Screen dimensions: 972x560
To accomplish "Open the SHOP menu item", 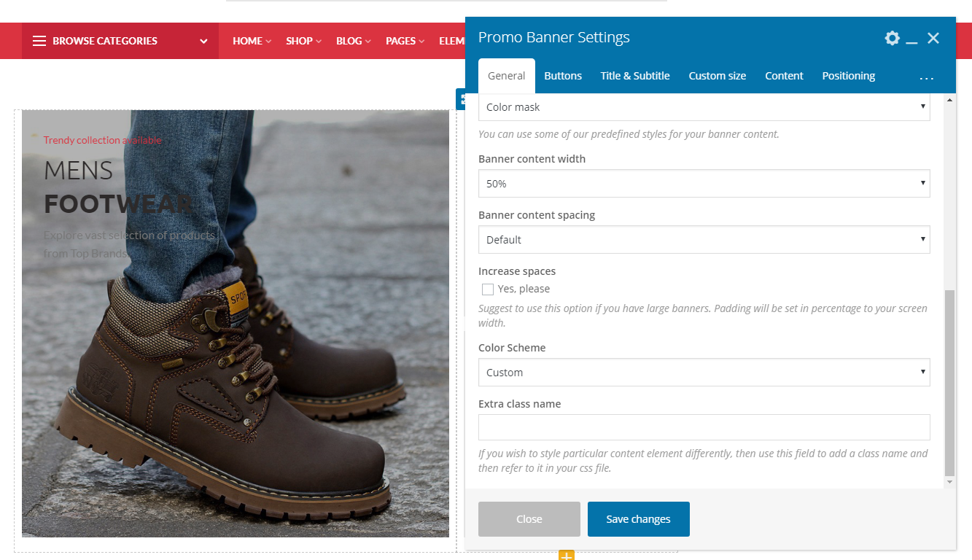I will (x=303, y=41).
